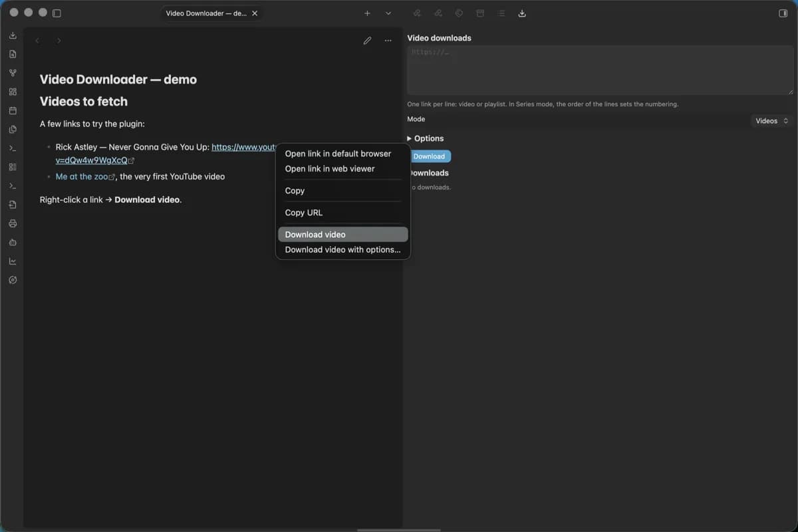Open a new tab with plus icon

coord(367,13)
